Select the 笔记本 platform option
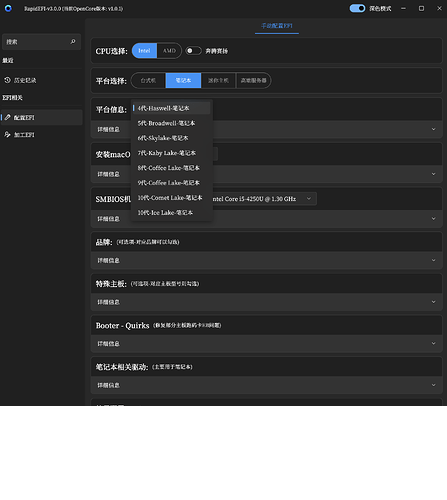 [x=183, y=80]
